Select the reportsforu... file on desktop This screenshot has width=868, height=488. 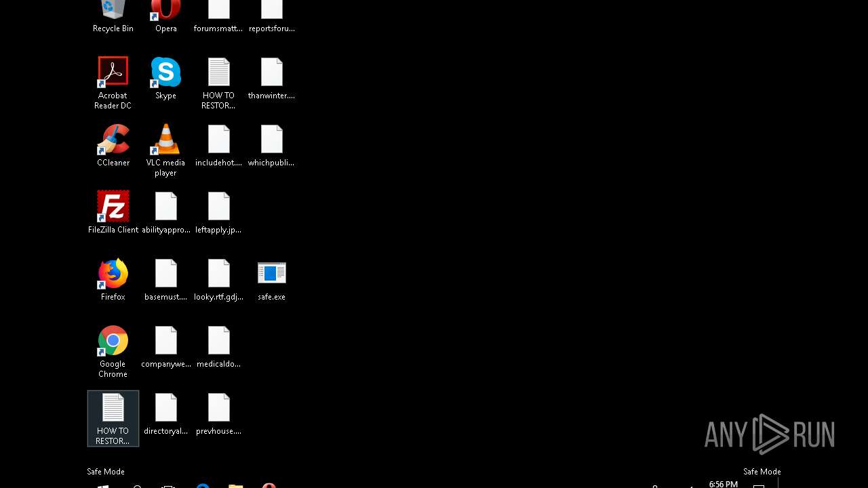pyautogui.click(x=271, y=16)
